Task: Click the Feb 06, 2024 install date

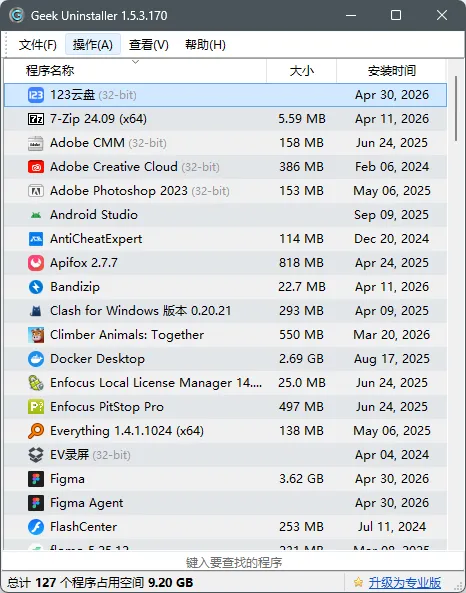Action: tap(392, 167)
